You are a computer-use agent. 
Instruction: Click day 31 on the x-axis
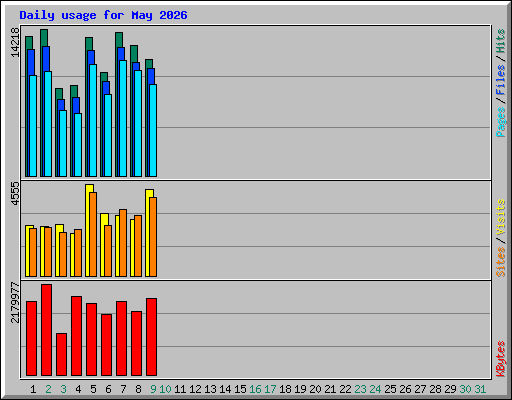coord(480,389)
